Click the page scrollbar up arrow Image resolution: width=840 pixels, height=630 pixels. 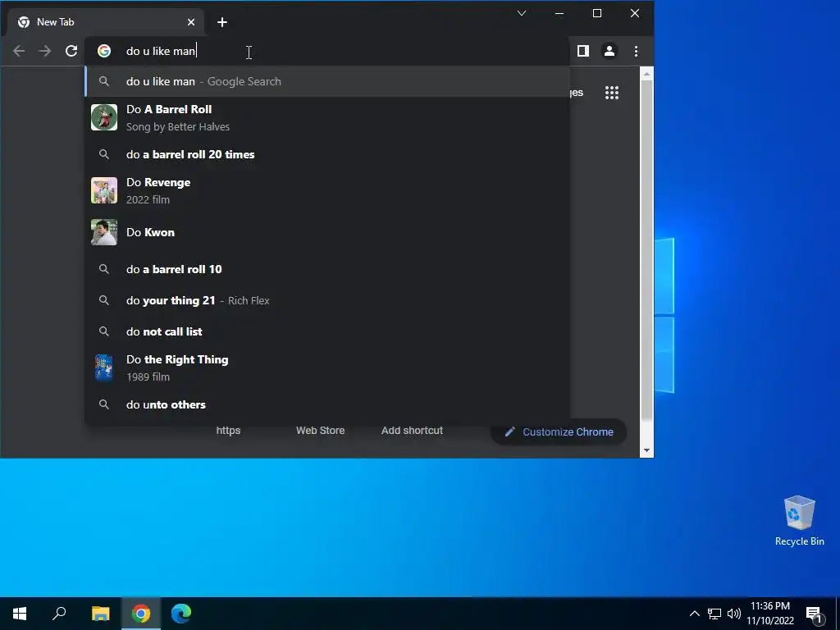pos(646,73)
